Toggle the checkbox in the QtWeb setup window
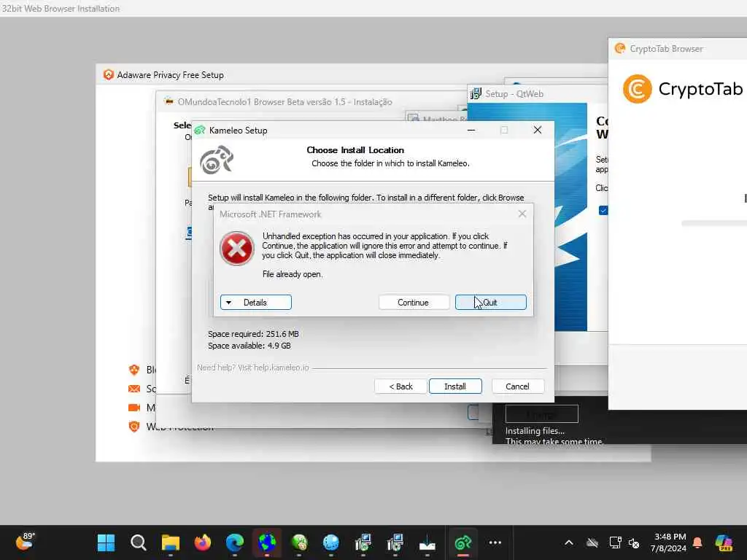Viewport: 747px width, 560px height. [x=603, y=210]
